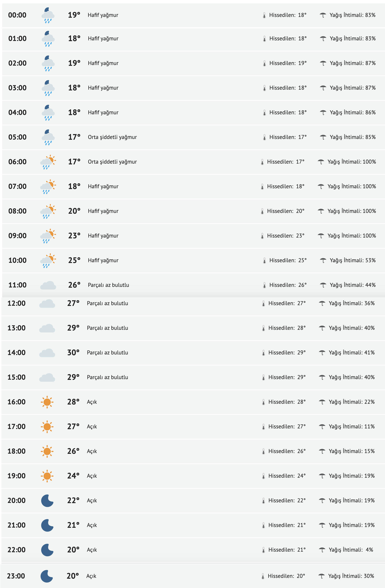This screenshot has width=385, height=588.
Task: Click the 30° temperature at 14:00
Action: tap(73, 353)
